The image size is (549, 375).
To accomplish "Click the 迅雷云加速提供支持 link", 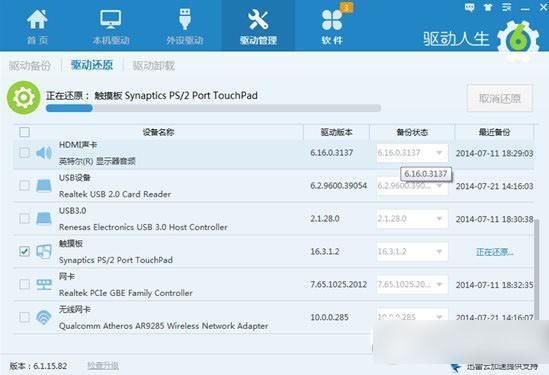I will pyautogui.click(x=502, y=367).
